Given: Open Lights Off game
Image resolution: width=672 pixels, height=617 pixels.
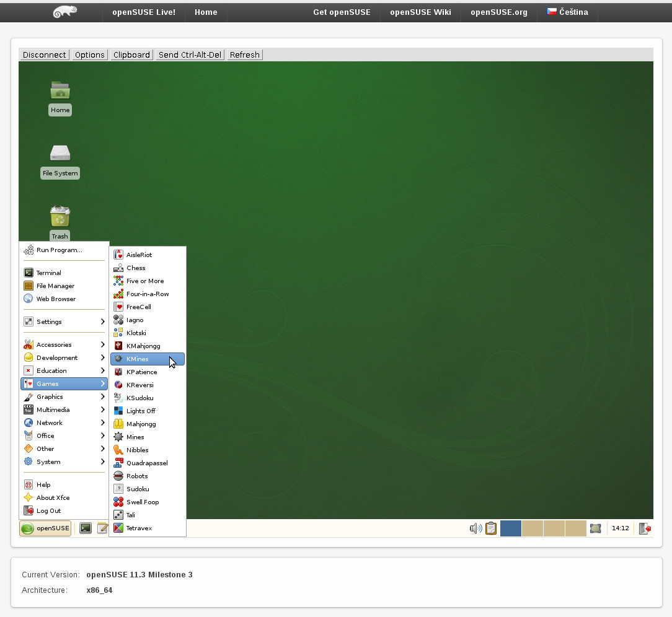Looking at the screenshot, I should (x=148, y=411).
